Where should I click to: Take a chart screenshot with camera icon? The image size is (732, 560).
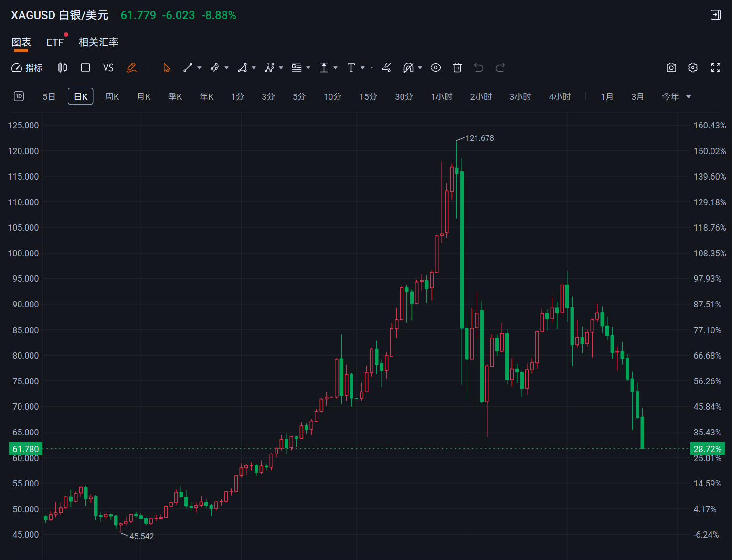[x=671, y=68]
